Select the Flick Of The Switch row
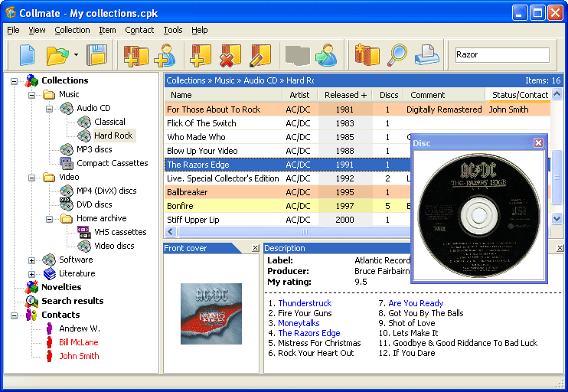 (358, 123)
